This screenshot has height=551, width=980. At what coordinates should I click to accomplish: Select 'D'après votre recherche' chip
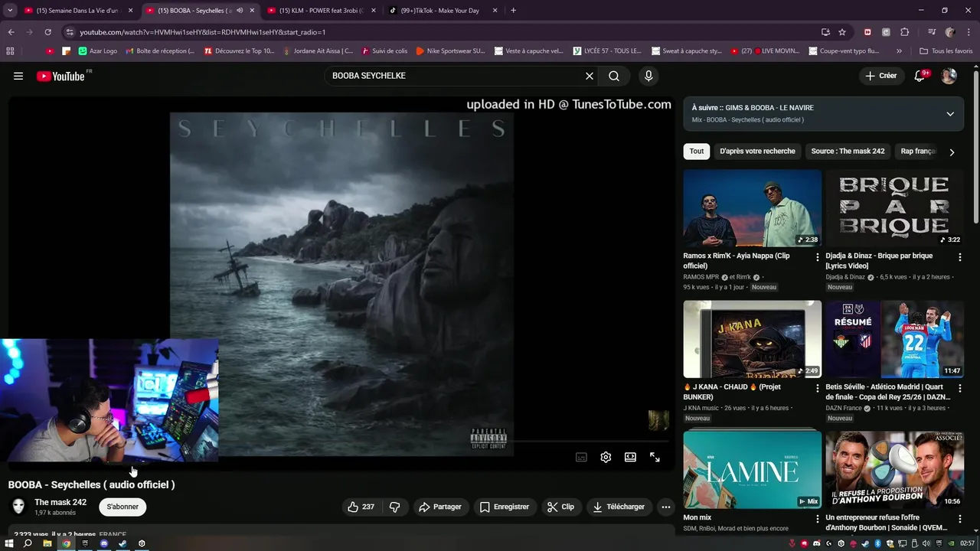757,152
